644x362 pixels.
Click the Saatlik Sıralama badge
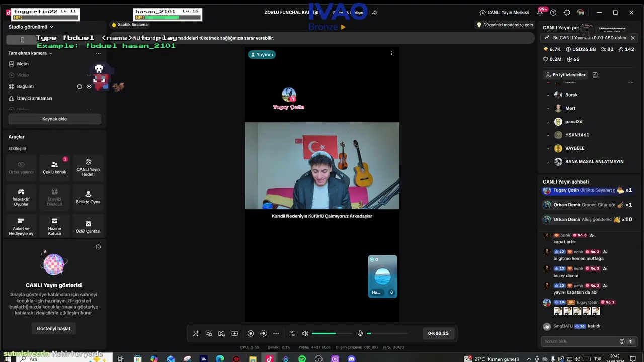click(130, 25)
